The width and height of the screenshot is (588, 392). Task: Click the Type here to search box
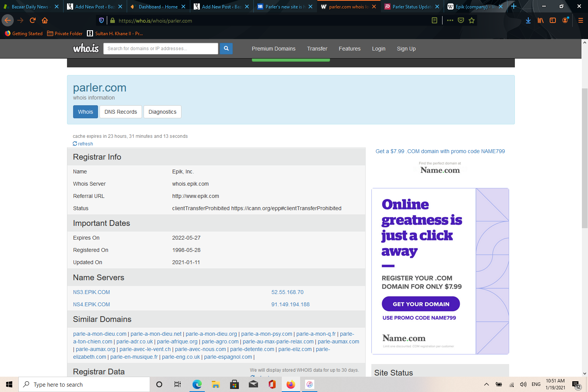(84, 384)
